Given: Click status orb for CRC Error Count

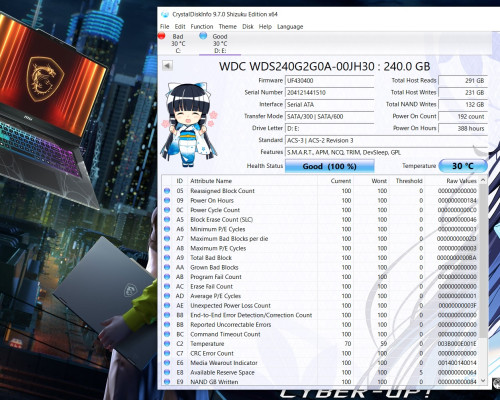Looking at the screenshot, I should [167, 353].
